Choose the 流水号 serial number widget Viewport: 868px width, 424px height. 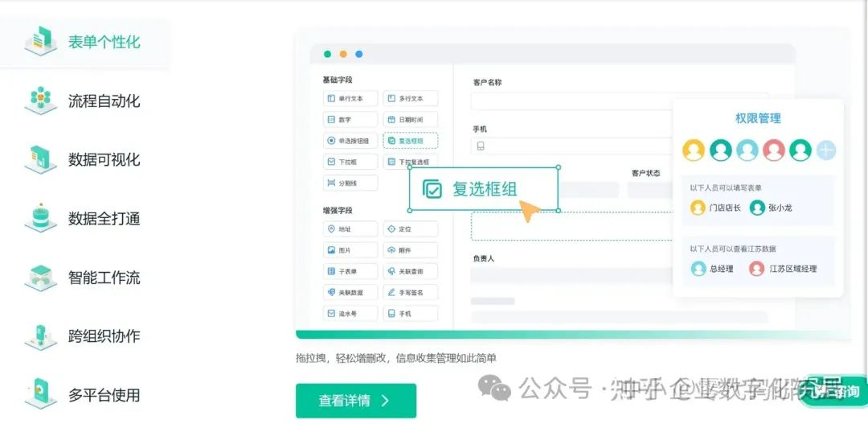pos(350,313)
